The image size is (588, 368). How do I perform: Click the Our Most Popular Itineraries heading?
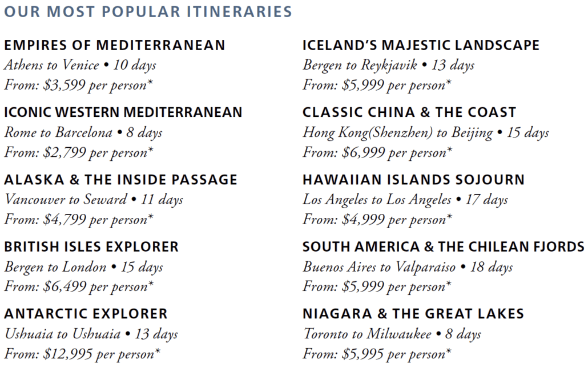click(x=148, y=11)
